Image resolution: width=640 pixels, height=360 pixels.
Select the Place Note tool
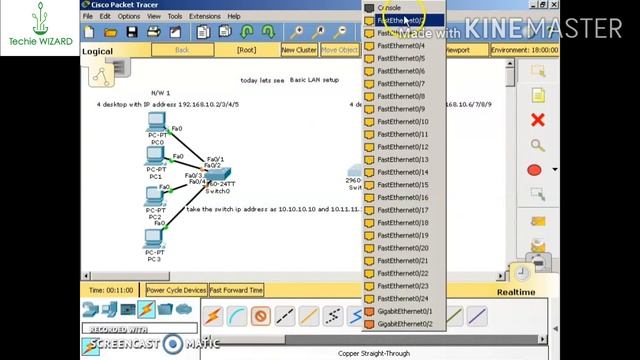click(x=538, y=96)
